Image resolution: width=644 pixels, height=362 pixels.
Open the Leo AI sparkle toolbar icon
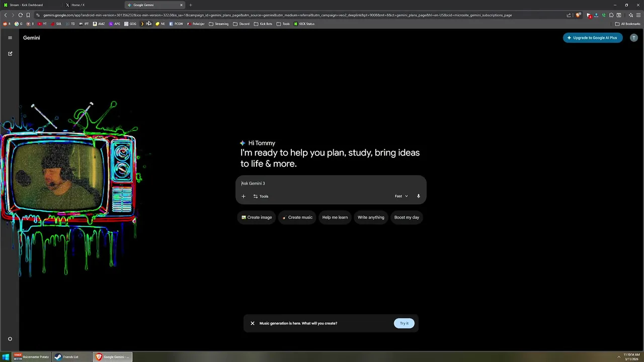pos(631,15)
